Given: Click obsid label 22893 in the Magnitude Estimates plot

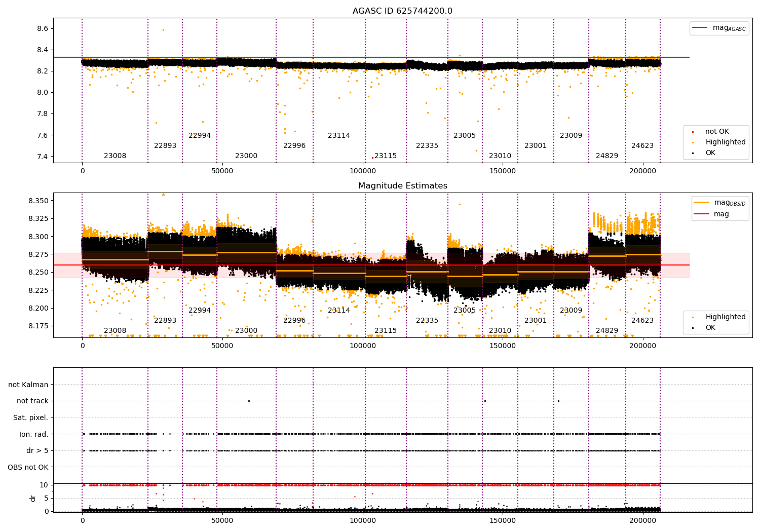Looking at the screenshot, I should point(165,321).
